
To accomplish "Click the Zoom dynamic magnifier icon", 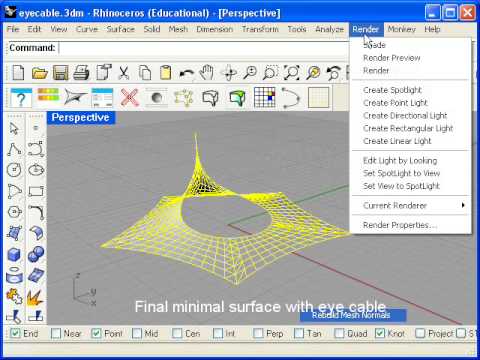I will click(250, 72).
